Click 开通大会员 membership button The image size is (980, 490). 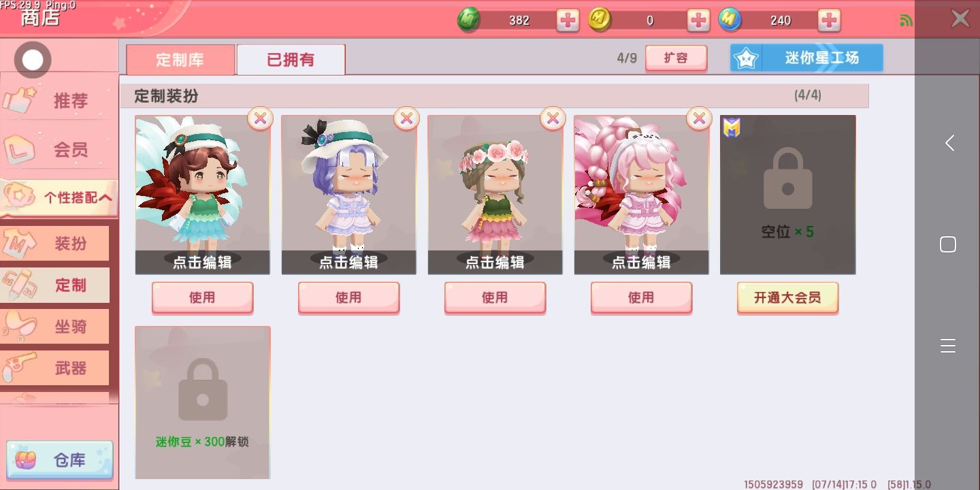(x=787, y=297)
